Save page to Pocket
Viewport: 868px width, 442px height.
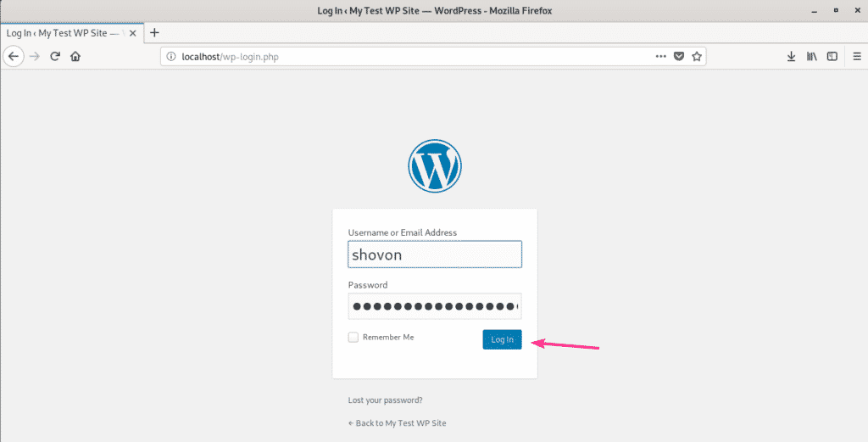click(x=679, y=56)
